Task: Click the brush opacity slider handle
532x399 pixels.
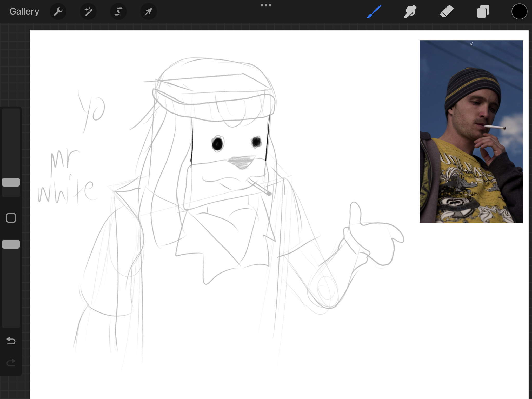Action: point(11,244)
